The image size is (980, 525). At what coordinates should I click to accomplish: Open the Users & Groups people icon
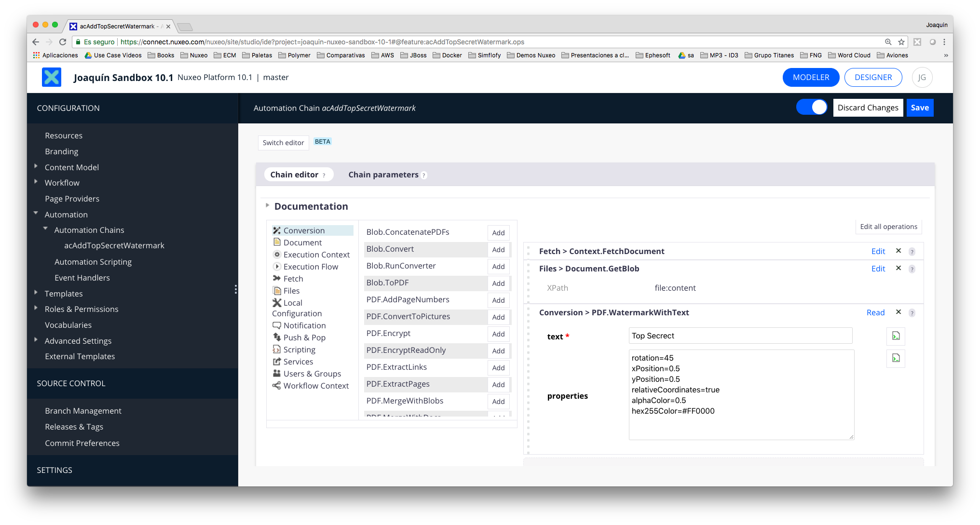click(x=277, y=374)
